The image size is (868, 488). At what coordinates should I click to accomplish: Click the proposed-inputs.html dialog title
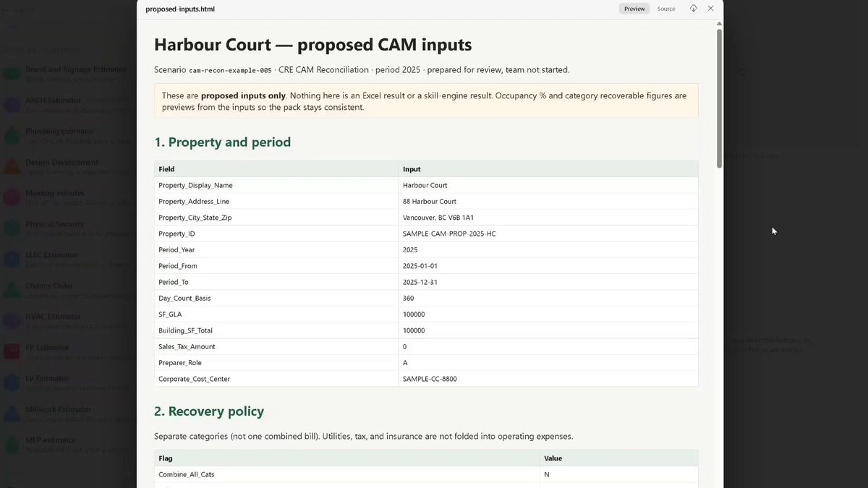pyautogui.click(x=180, y=9)
